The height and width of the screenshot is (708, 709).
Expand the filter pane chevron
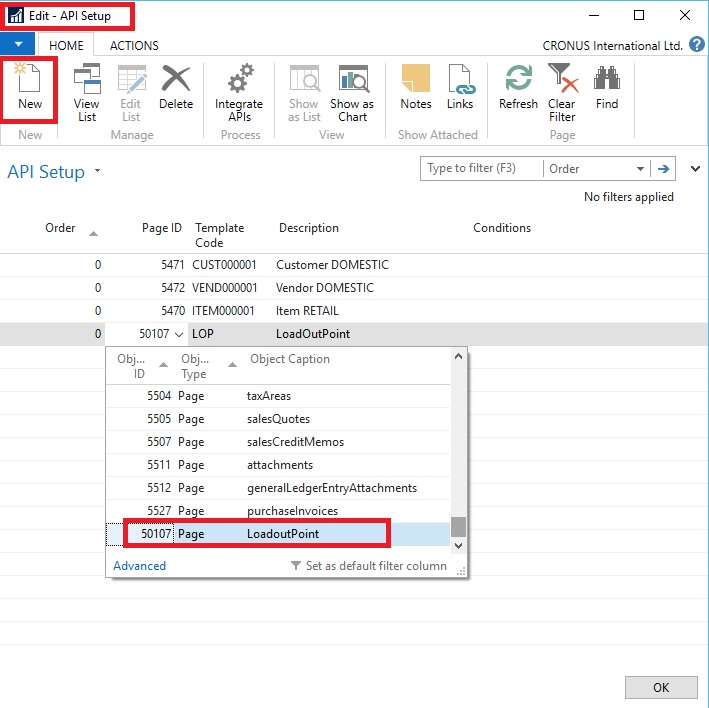coord(696,168)
